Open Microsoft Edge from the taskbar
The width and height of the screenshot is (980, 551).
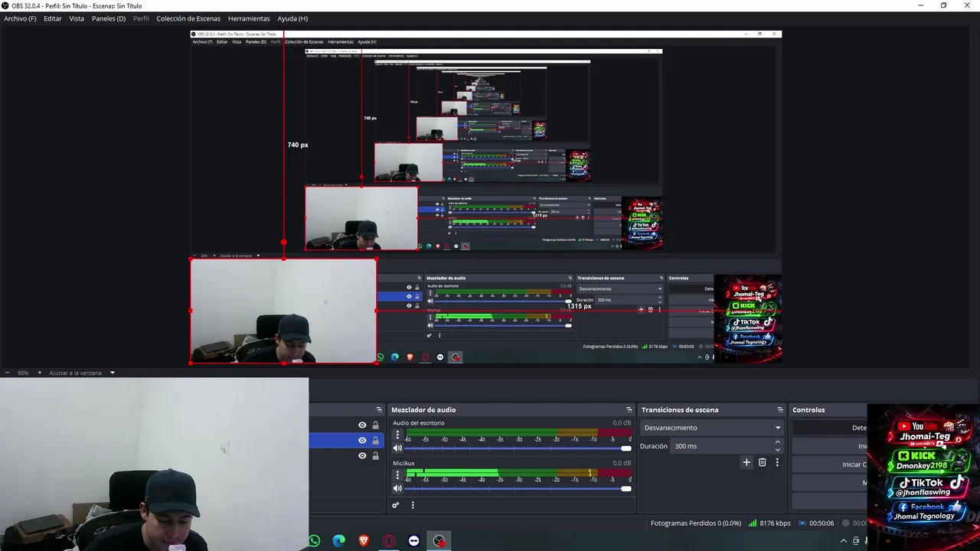pyautogui.click(x=339, y=541)
